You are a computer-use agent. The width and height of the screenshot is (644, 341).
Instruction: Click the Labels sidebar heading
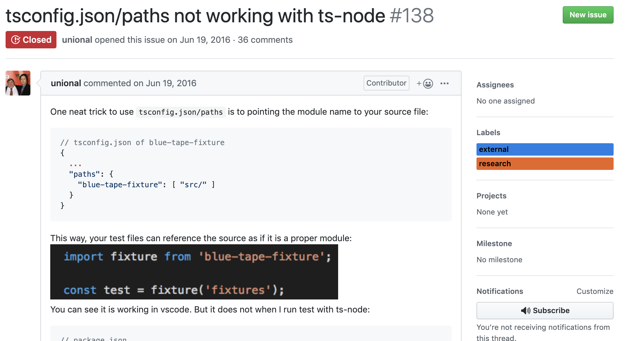point(488,133)
